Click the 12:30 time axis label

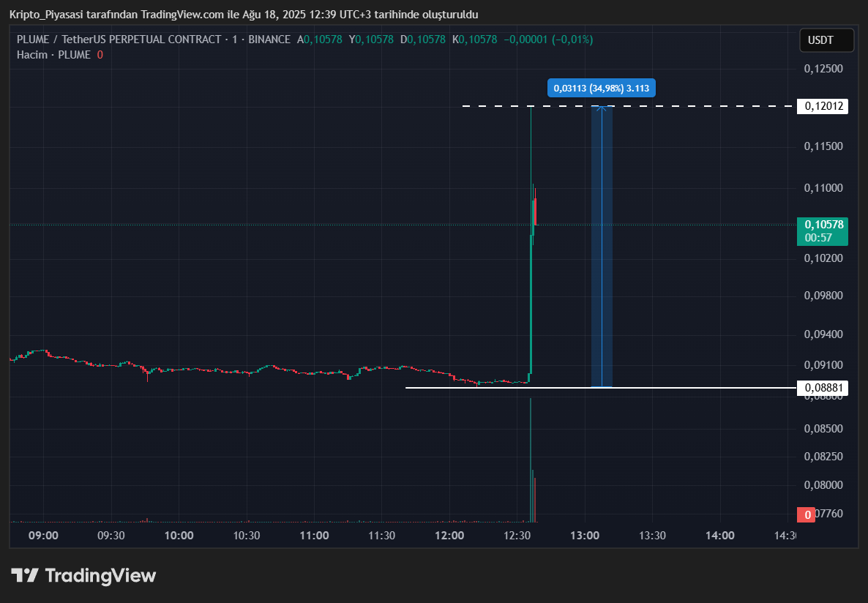pyautogui.click(x=517, y=536)
